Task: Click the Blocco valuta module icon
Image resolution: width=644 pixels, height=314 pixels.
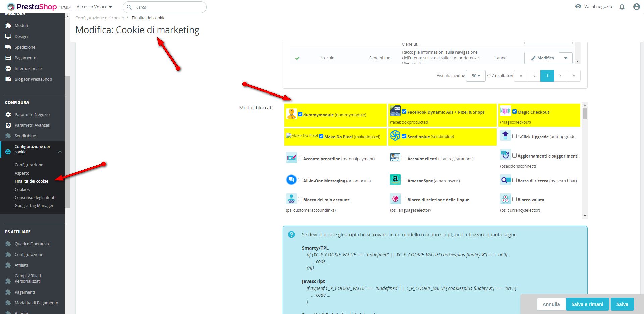Action: tap(505, 199)
